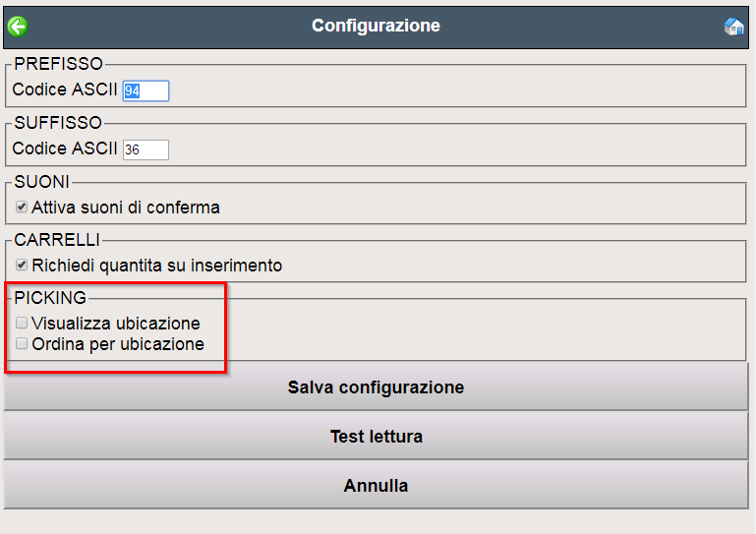Click the CARRELLI section legend
This screenshot has width=756, height=534.
57,240
